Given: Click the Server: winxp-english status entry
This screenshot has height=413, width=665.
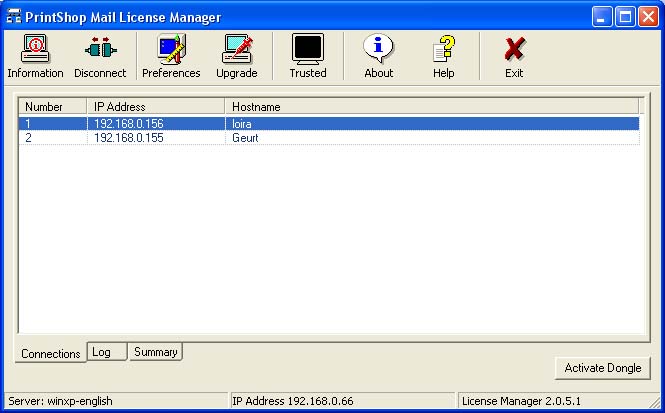Looking at the screenshot, I should tap(116, 401).
